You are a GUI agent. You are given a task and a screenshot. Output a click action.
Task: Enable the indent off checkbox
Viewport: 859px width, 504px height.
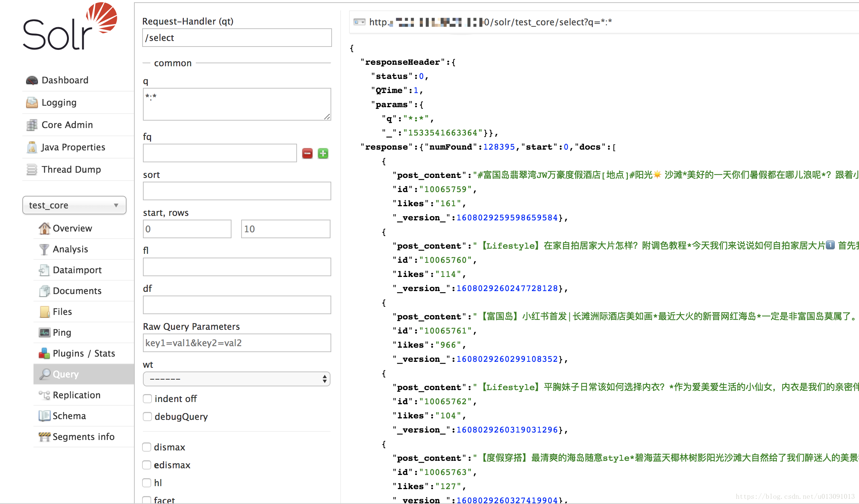tap(147, 399)
